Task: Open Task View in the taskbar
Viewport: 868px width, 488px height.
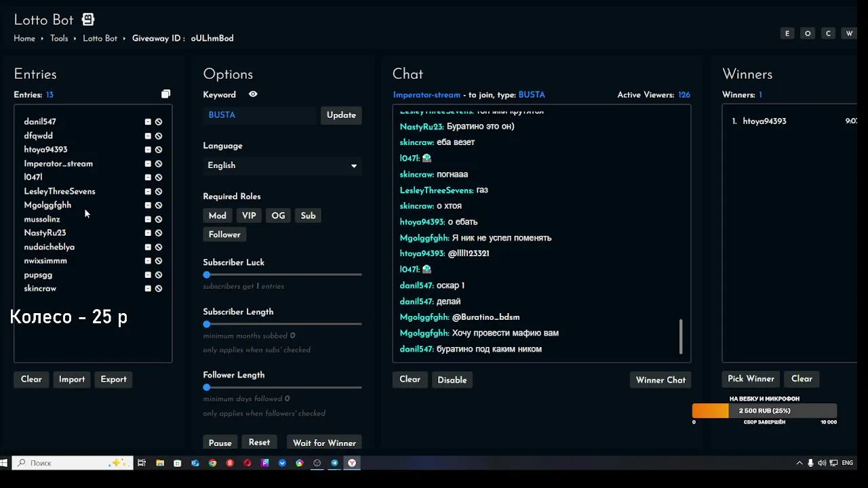Action: (x=142, y=463)
